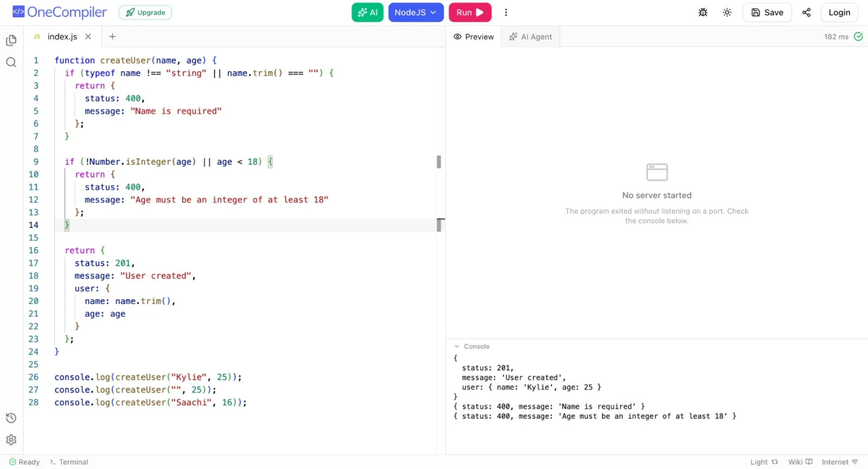Open the AI assistant button

tap(367, 12)
